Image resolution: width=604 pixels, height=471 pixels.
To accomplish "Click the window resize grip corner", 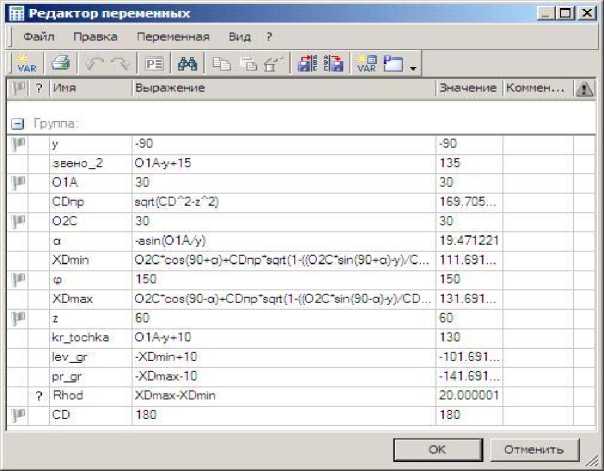I will tap(592, 461).
